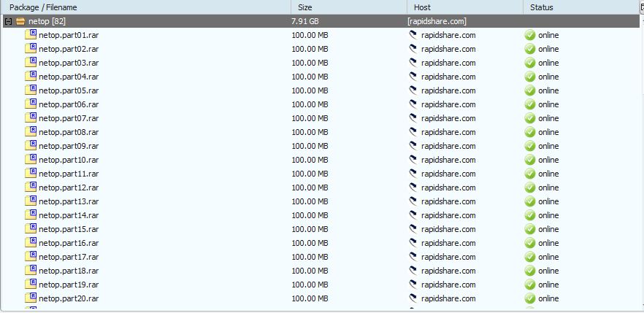The width and height of the screenshot is (644, 313).
Task: Select file name netop.part04.rar
Action: tap(69, 77)
